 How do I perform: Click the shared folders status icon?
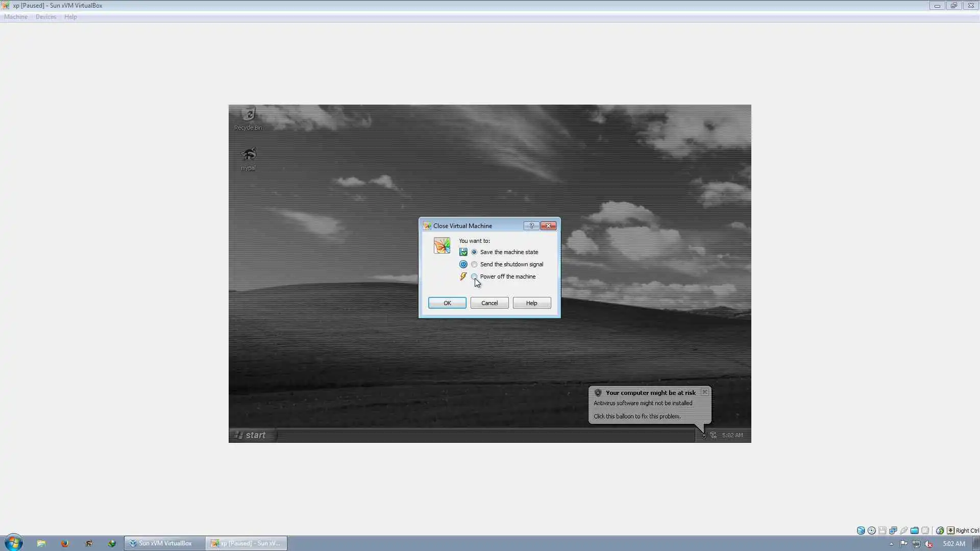tap(915, 531)
